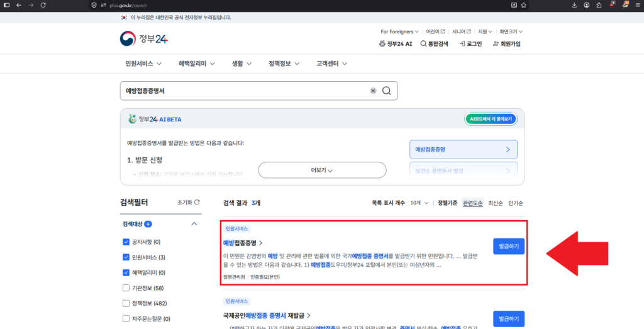Bookmark this page with the star icon
Image resolution: width=644 pixels, height=329 pixels.
point(524,5)
